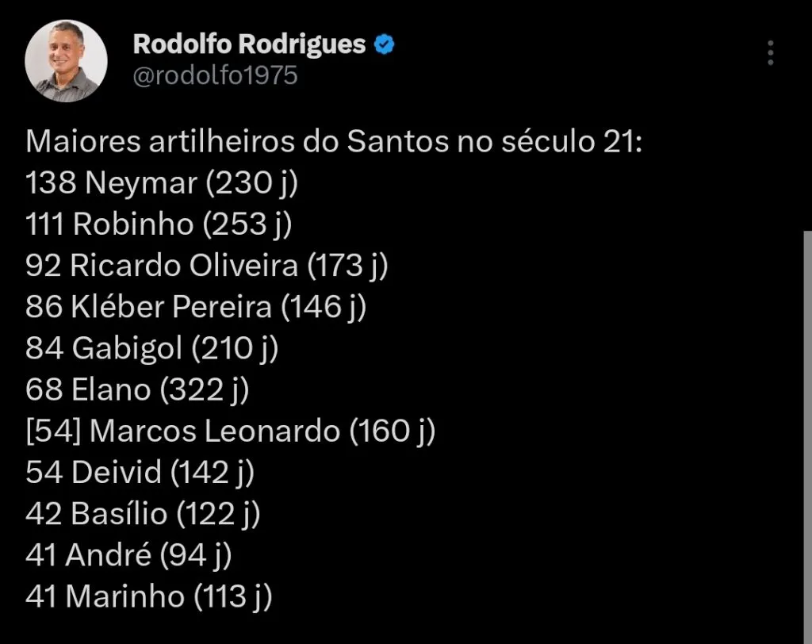This screenshot has height=644, width=812.
Task: Select the Ricardo Oliveira entry
Action: [208, 266]
